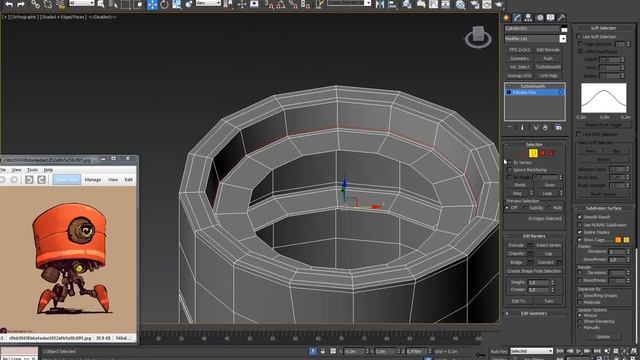Click the Cap button

tap(549, 254)
